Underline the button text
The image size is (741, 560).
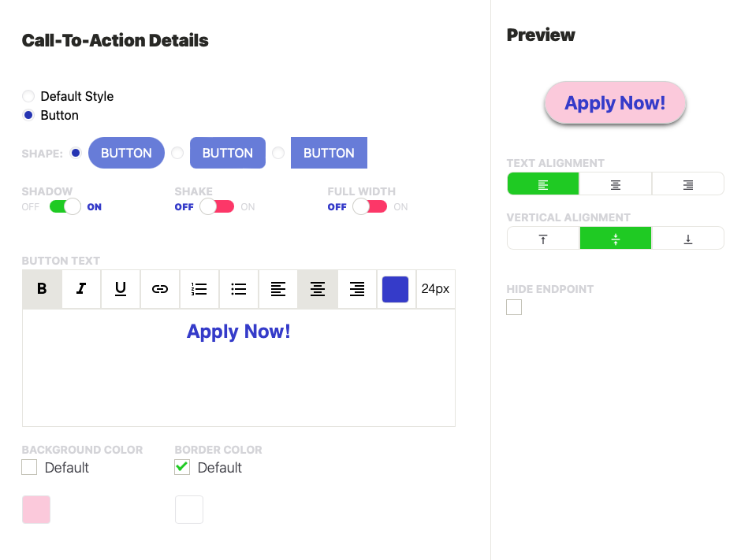121,289
